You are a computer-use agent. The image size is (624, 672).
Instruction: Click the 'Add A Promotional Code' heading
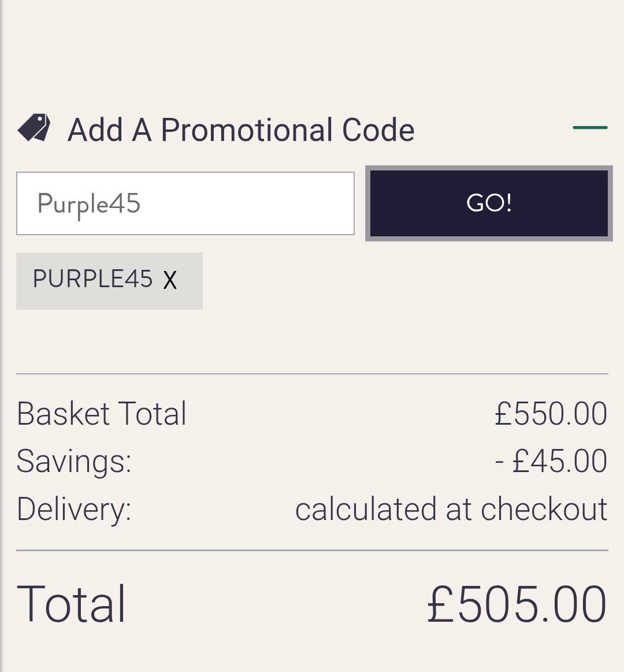pyautogui.click(x=241, y=130)
